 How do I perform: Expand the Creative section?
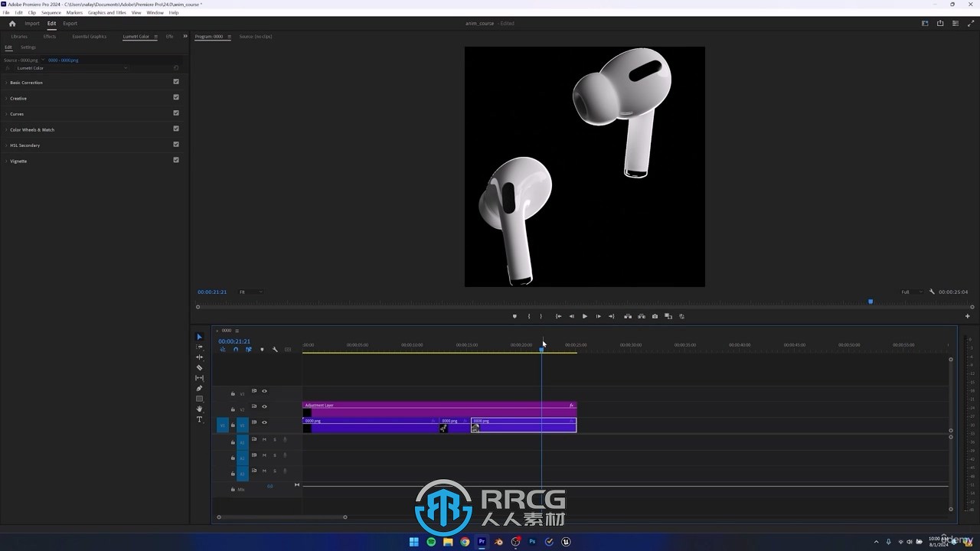[x=6, y=98]
